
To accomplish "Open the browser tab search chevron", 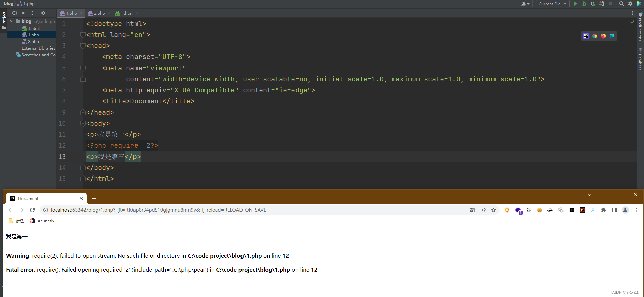I will [589, 195].
